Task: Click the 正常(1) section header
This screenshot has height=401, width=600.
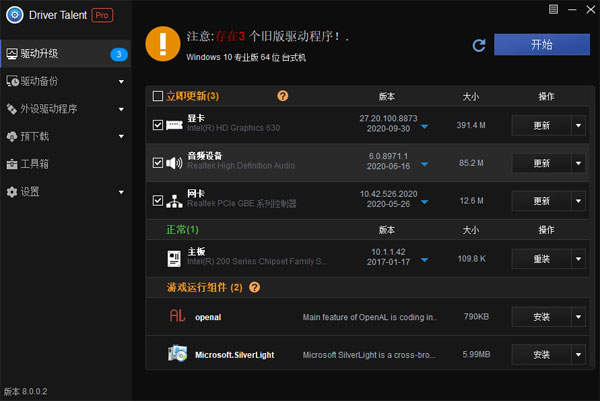Action: coord(182,230)
